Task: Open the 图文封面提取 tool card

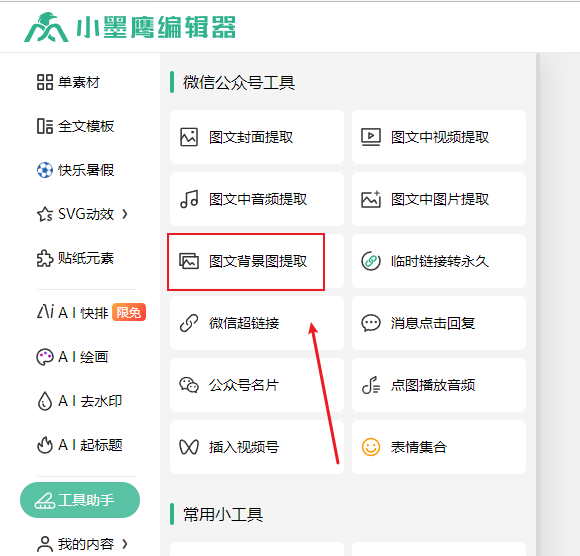Action: coord(257,137)
